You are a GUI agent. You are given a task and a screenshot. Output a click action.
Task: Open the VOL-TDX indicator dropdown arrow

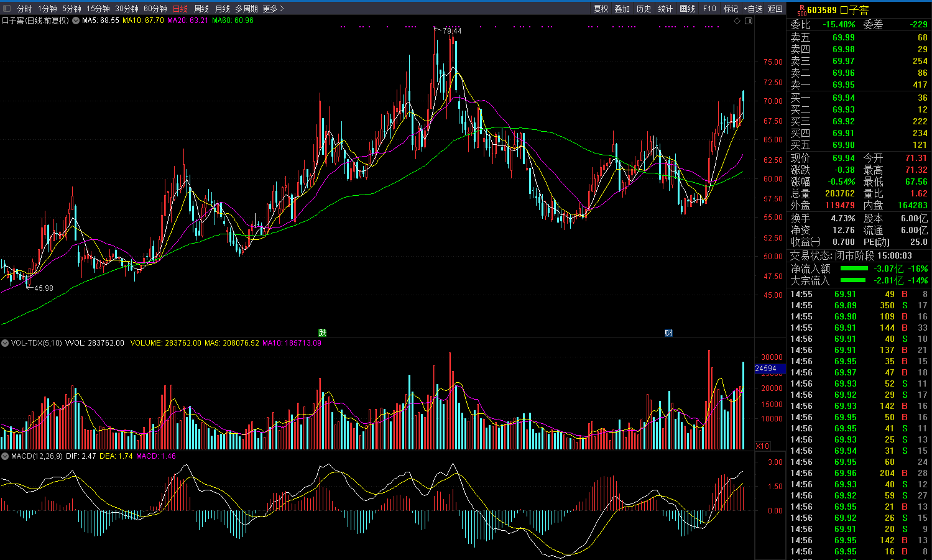pyautogui.click(x=5, y=343)
